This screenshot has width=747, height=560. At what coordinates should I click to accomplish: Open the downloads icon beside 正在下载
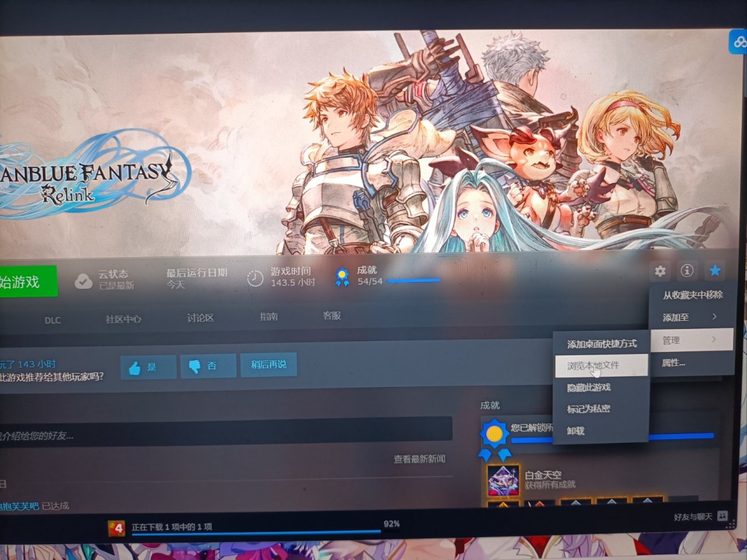point(116,528)
